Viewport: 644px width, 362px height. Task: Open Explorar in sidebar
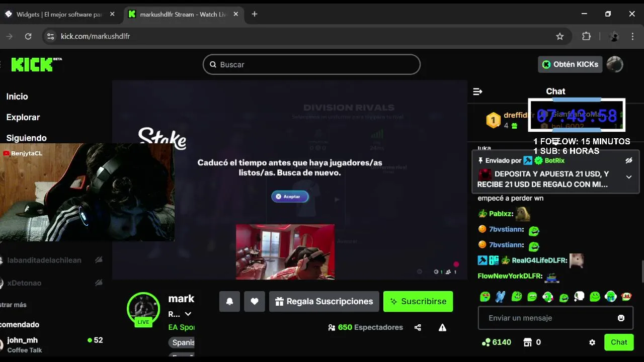(23, 117)
